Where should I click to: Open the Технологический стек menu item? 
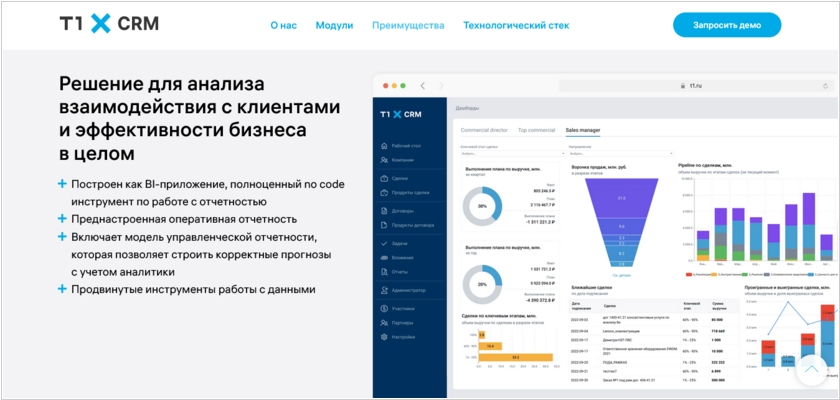click(516, 25)
